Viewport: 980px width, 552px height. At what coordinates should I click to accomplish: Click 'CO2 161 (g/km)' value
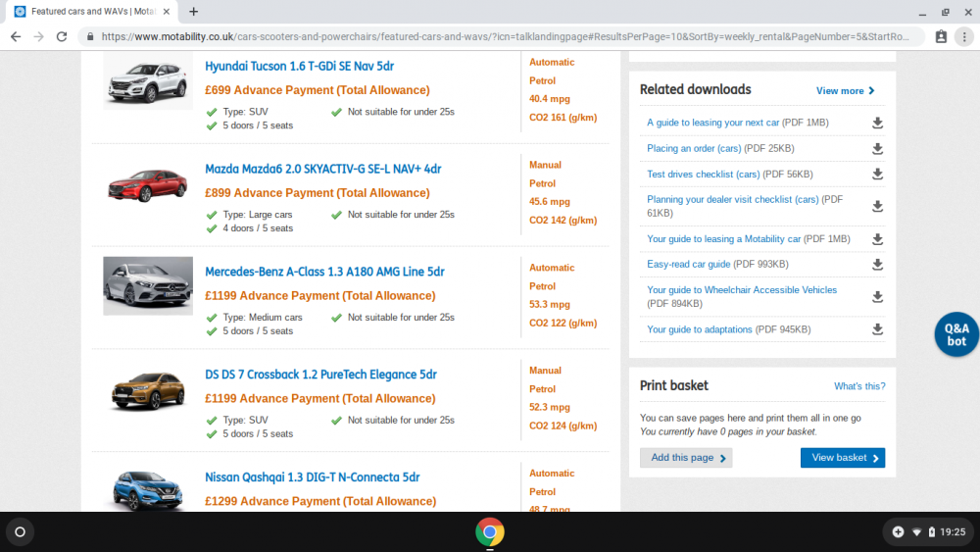pos(563,118)
